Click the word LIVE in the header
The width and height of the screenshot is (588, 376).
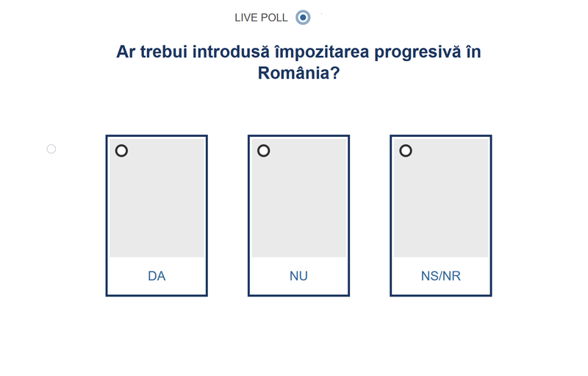(246, 18)
